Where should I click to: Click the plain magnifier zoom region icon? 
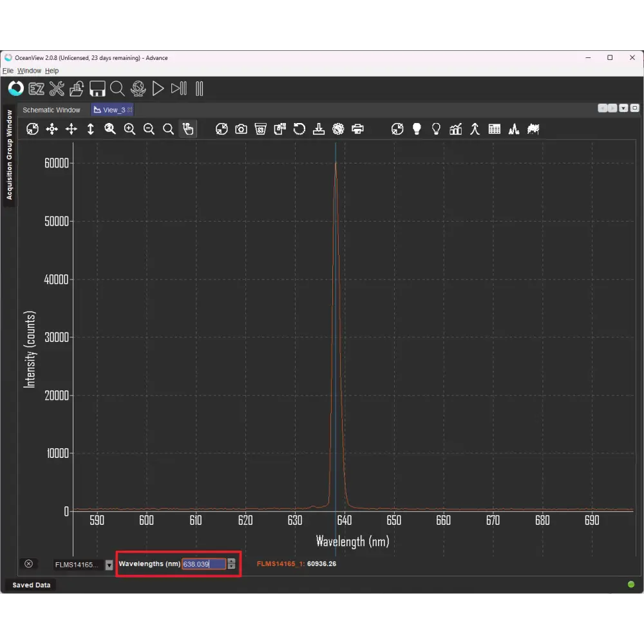(168, 129)
